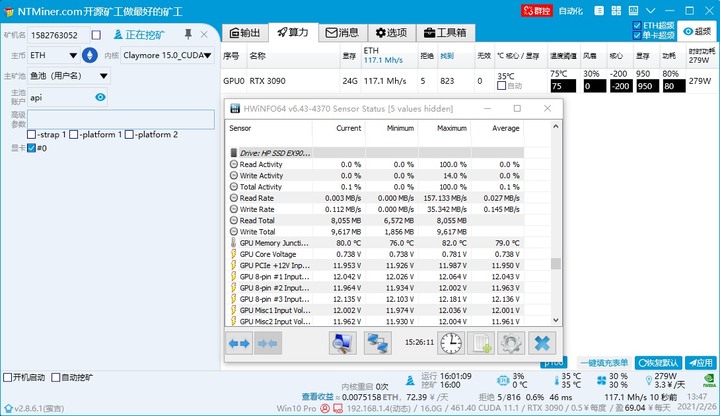Close the left settings panel with X icon
720x416 pixels.
(x=204, y=34)
